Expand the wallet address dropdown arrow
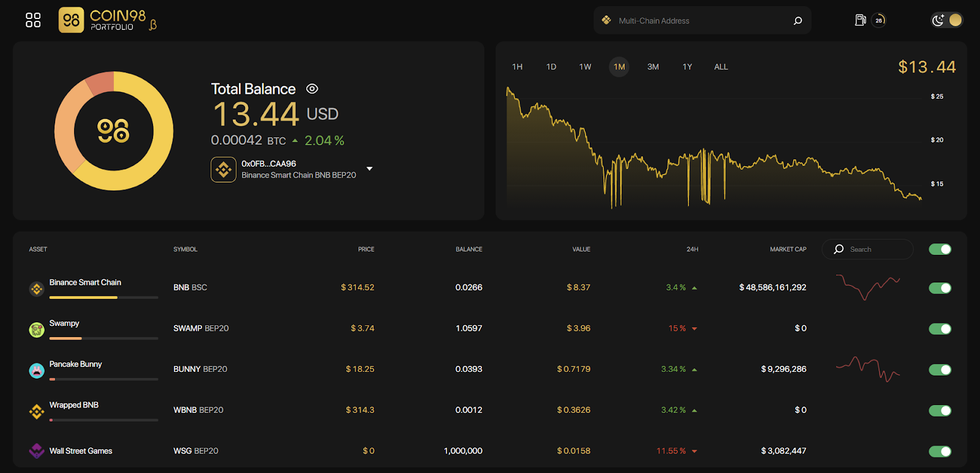 click(369, 168)
